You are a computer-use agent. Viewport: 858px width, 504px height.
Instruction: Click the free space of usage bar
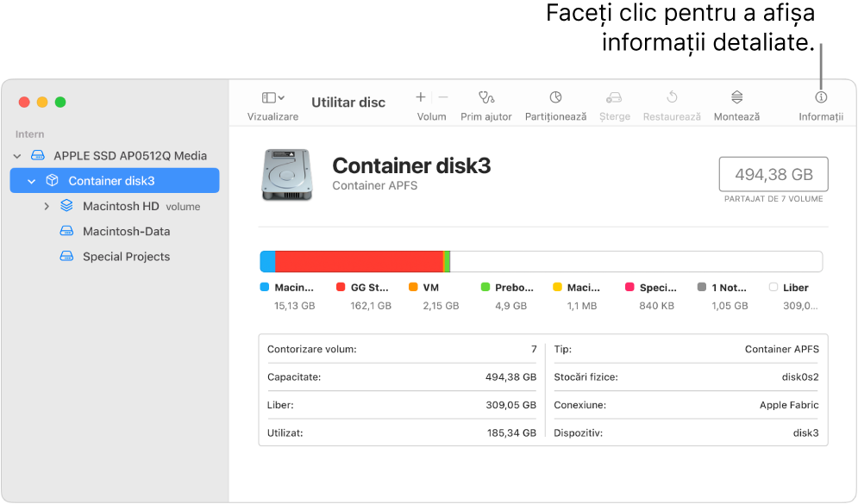[636, 261]
